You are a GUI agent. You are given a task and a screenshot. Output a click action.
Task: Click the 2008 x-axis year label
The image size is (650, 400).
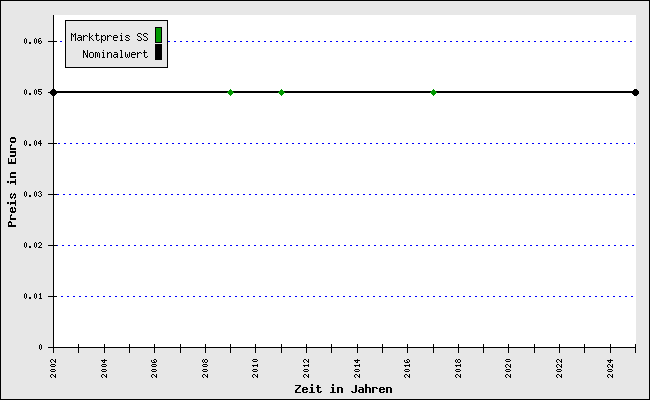point(205,367)
